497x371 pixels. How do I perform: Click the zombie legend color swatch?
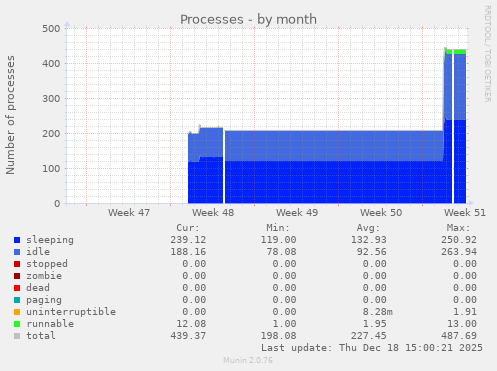coord(17,276)
